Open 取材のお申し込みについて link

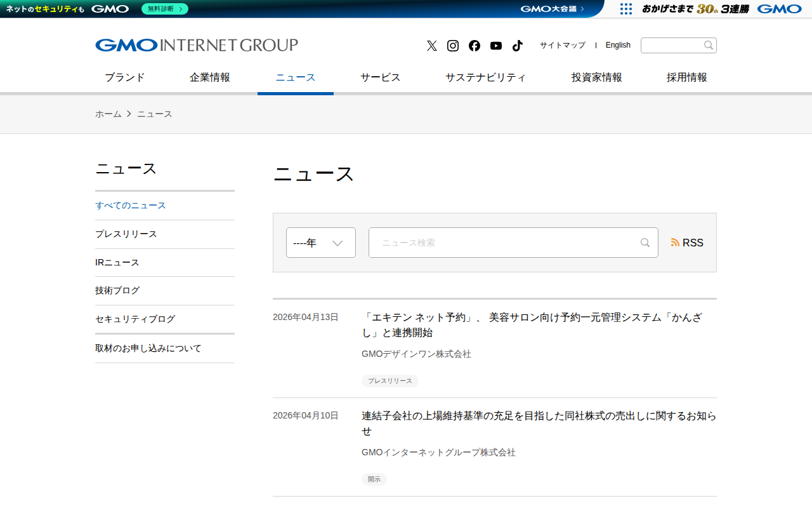pyautogui.click(x=165, y=349)
